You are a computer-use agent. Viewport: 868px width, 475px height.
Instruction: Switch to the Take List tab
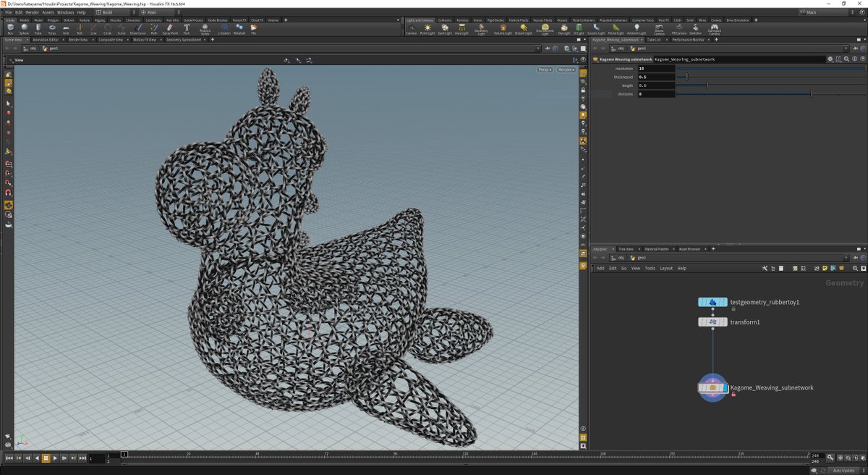coord(653,40)
